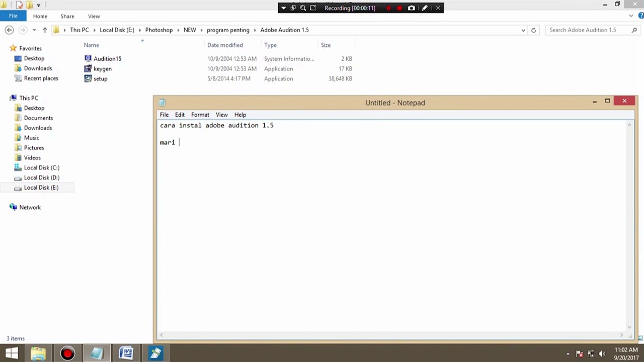This screenshot has height=362, width=644.
Task: Click Notepad's vertical scroll up arrow
Action: (x=629, y=125)
